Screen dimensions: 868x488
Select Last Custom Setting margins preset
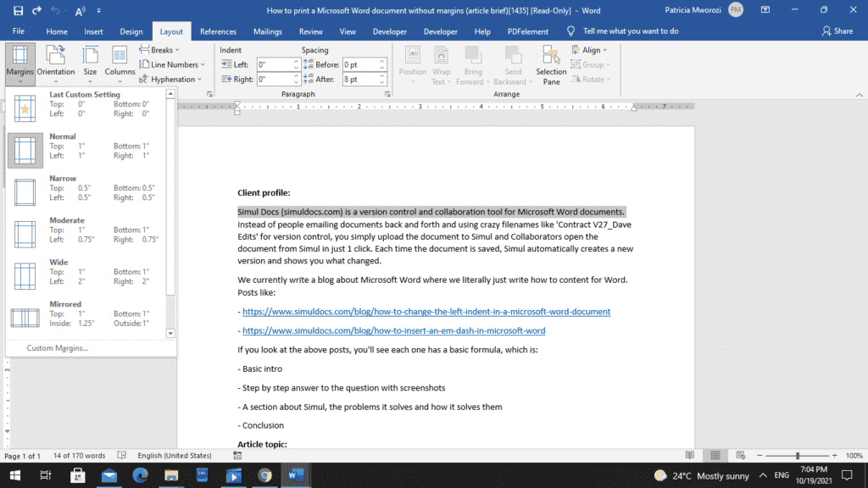coord(86,108)
